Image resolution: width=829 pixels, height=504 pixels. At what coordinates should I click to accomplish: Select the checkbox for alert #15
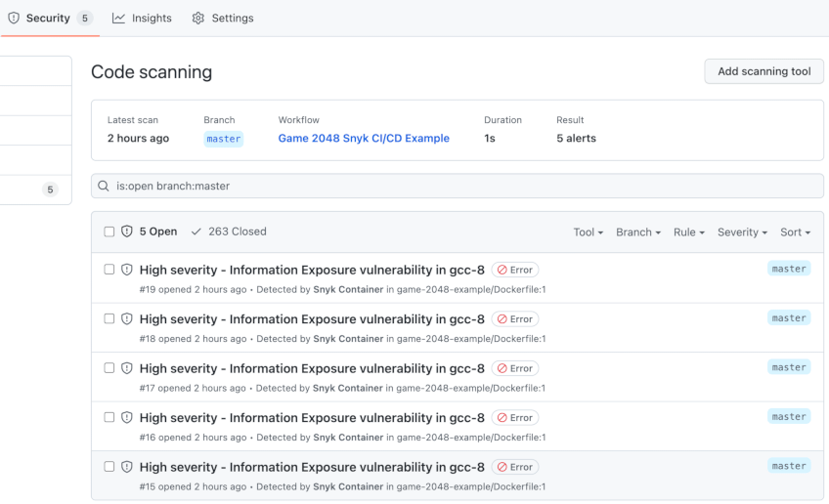tap(109, 467)
